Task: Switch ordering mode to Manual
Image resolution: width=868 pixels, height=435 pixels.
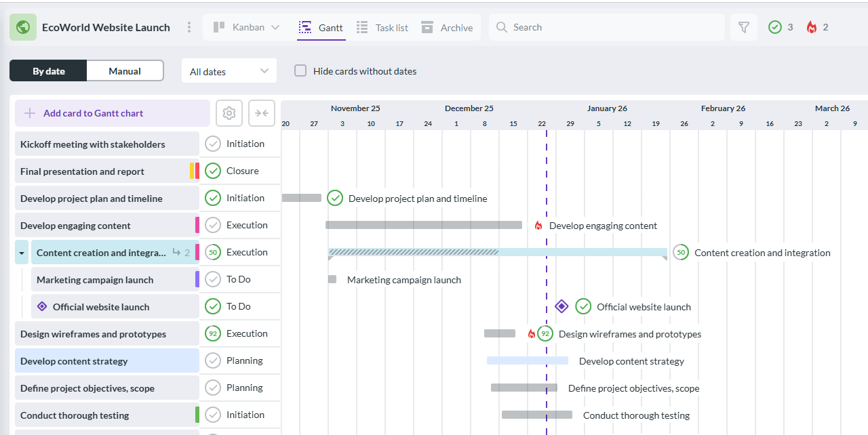Action: (125, 70)
